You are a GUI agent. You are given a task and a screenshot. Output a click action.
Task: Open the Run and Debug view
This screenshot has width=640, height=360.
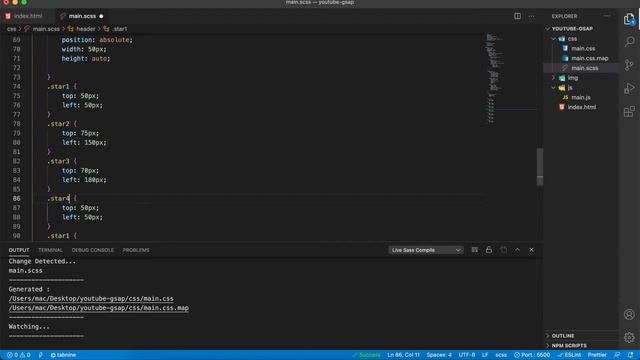point(629,88)
